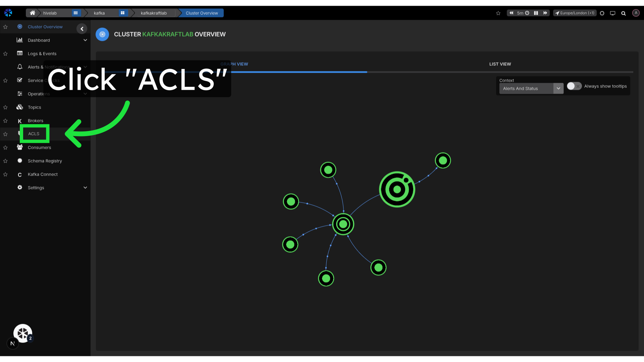Open search with the magnifier icon

pos(624,13)
